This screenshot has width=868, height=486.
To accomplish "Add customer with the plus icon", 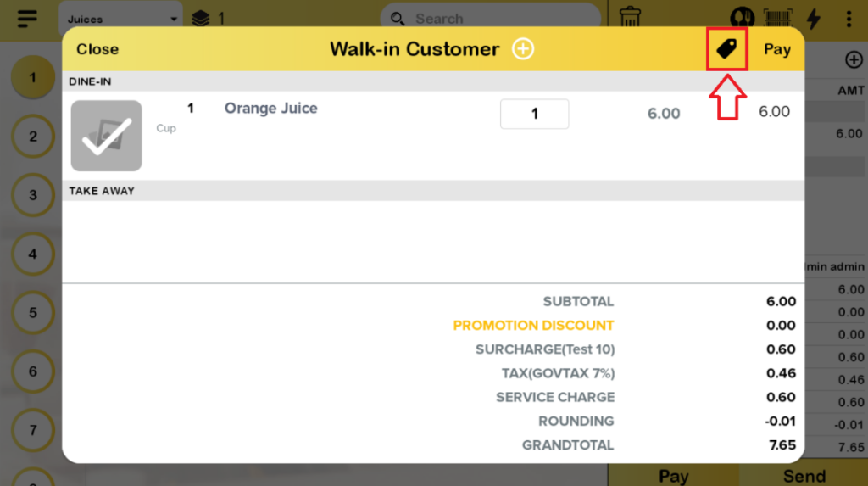I will click(523, 49).
